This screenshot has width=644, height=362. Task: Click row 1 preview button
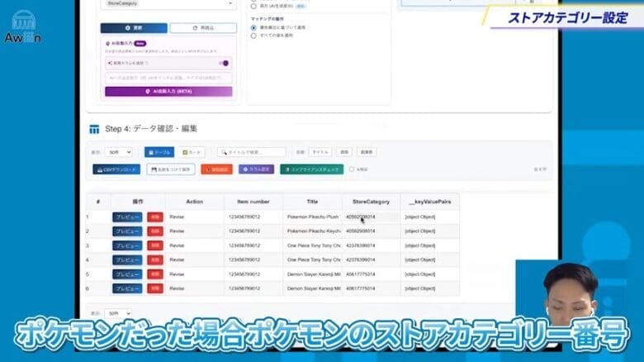[x=127, y=217]
